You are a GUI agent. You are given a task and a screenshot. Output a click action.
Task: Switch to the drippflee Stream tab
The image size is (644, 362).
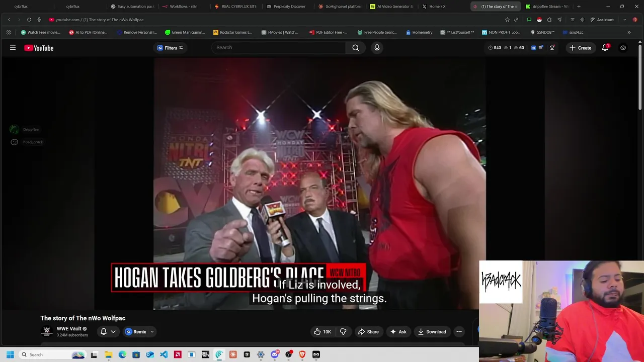[546, 7]
